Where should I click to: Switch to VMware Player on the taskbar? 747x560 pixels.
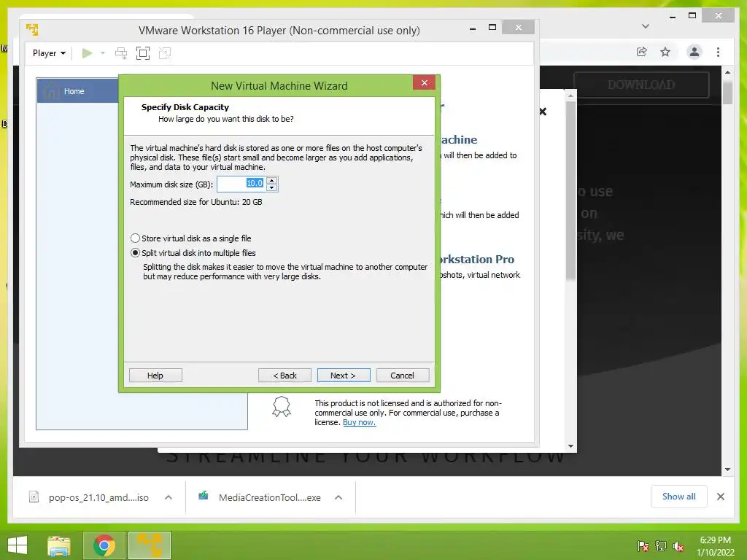[x=149, y=545]
